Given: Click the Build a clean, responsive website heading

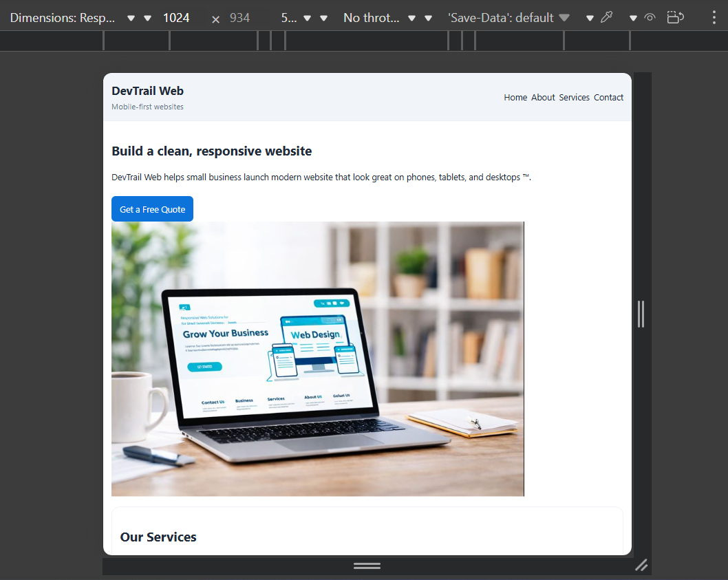Looking at the screenshot, I should pyautogui.click(x=212, y=151).
